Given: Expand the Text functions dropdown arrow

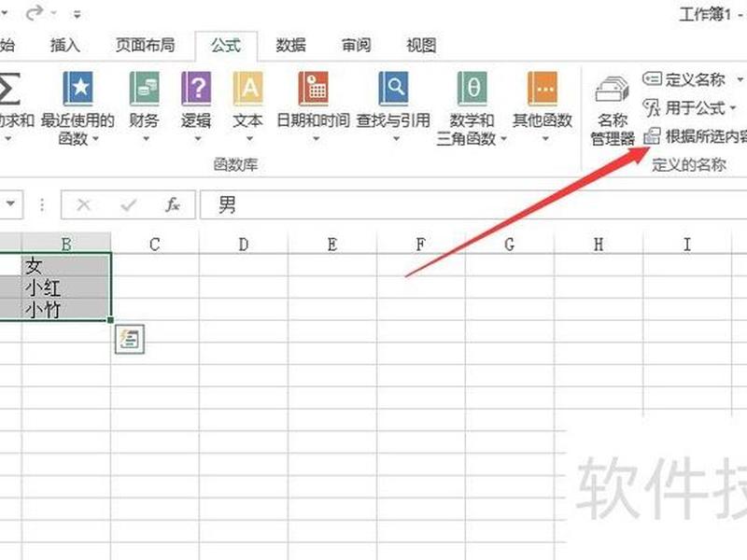Looking at the screenshot, I should pyautogui.click(x=249, y=138).
